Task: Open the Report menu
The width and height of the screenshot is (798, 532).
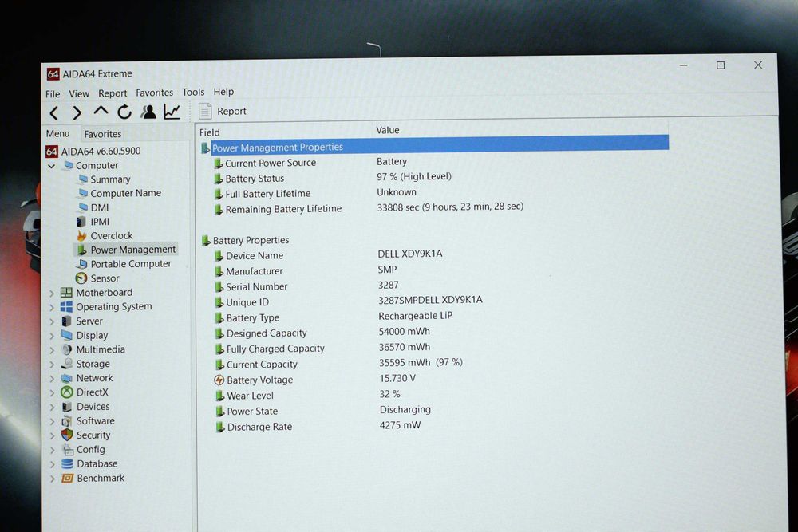Action: 113,93
